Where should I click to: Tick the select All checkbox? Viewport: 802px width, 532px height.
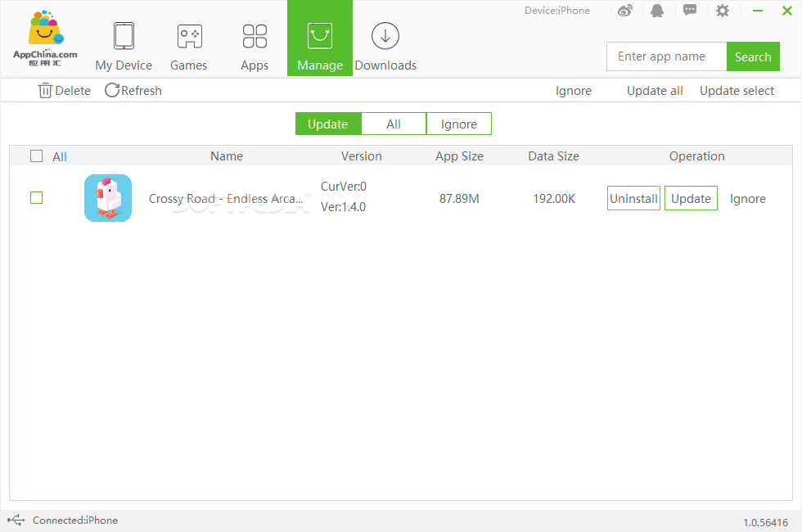36,156
